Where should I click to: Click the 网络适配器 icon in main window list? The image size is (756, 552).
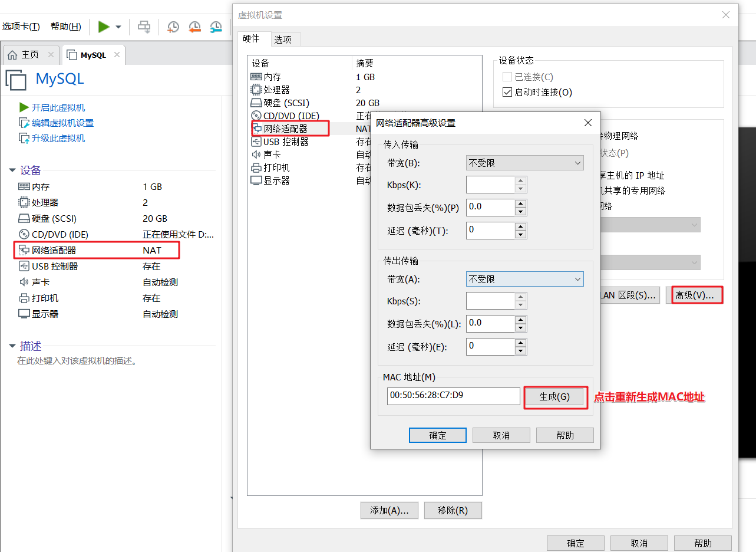pyautogui.click(x=24, y=250)
